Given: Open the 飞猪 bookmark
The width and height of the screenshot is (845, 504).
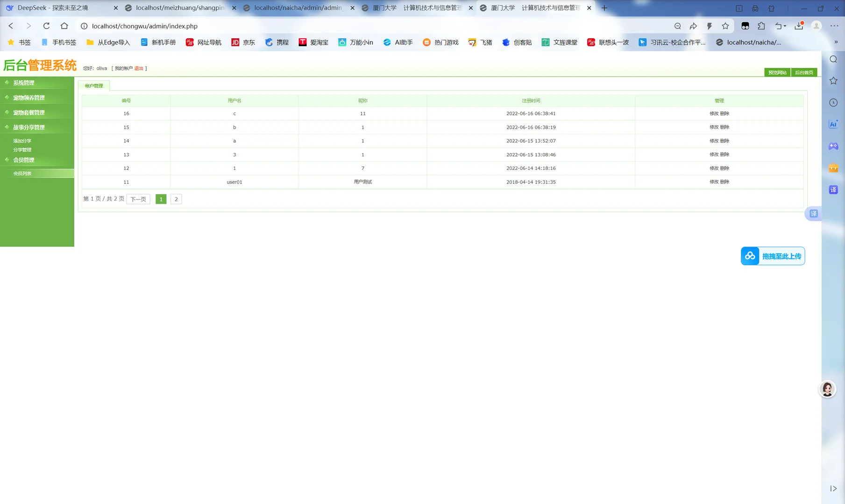Looking at the screenshot, I should pyautogui.click(x=480, y=42).
